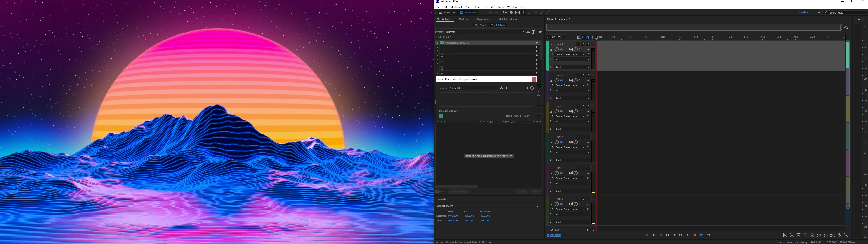Mark rack preset as favorite star

coord(540,32)
